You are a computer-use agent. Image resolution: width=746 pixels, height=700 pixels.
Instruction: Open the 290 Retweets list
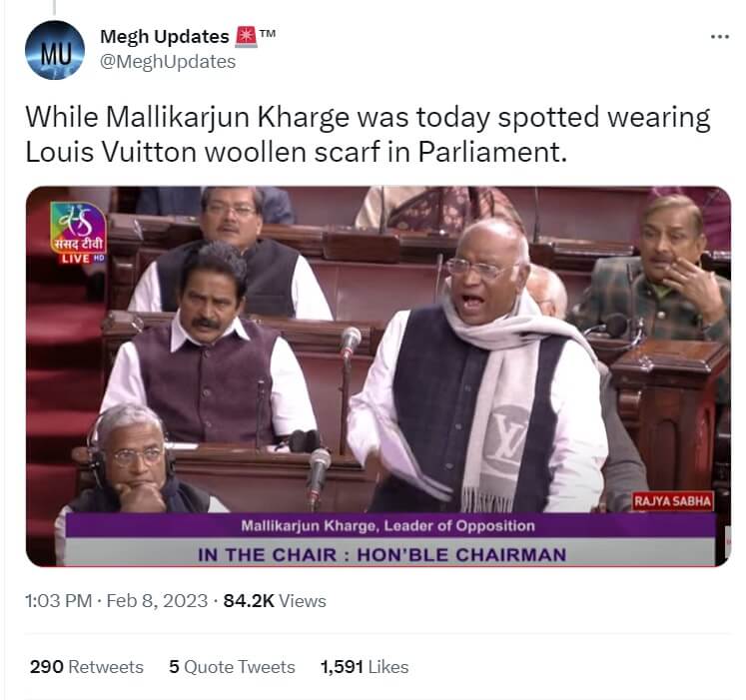(87, 667)
